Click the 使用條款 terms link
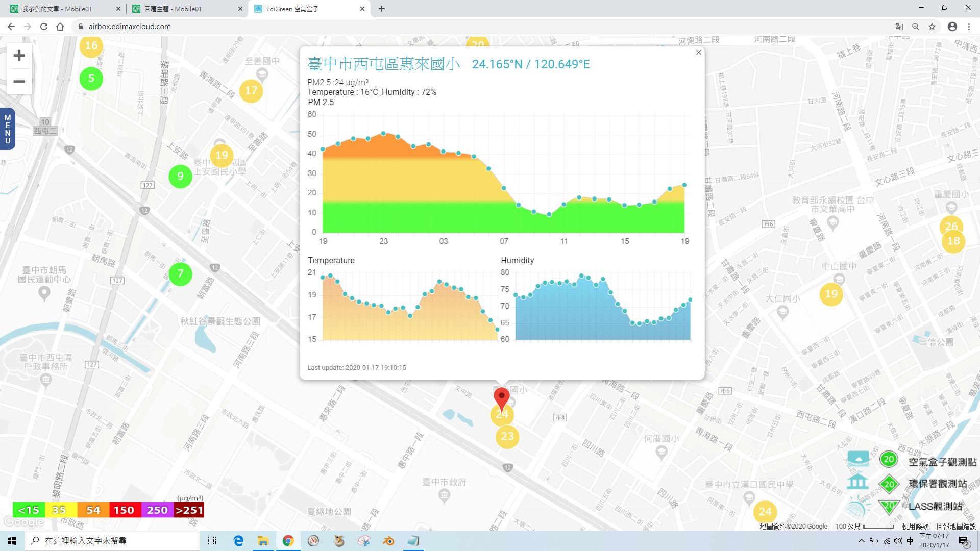The height and width of the screenshot is (551, 980). click(x=916, y=527)
